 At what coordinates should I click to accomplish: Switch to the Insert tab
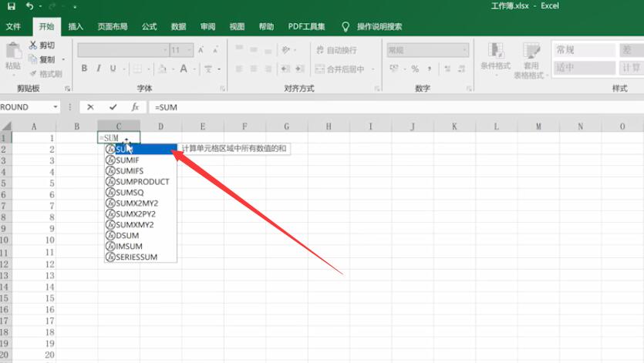[76, 27]
